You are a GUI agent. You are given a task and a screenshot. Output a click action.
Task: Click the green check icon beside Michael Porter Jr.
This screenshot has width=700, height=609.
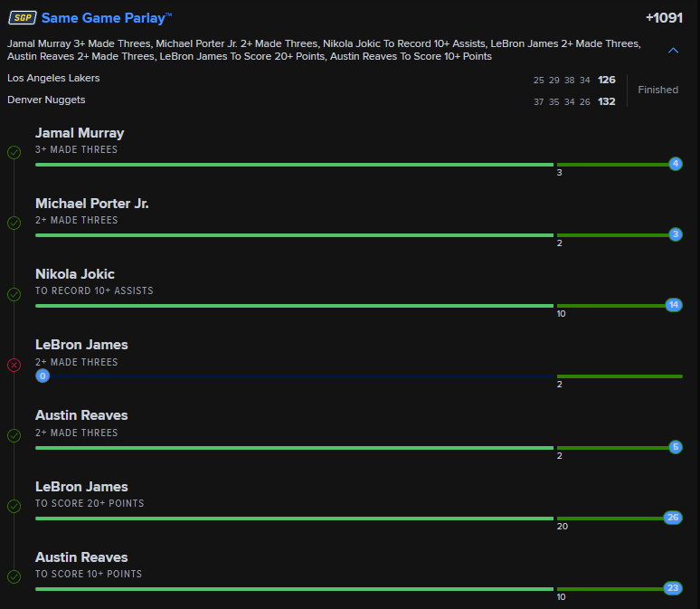14,223
